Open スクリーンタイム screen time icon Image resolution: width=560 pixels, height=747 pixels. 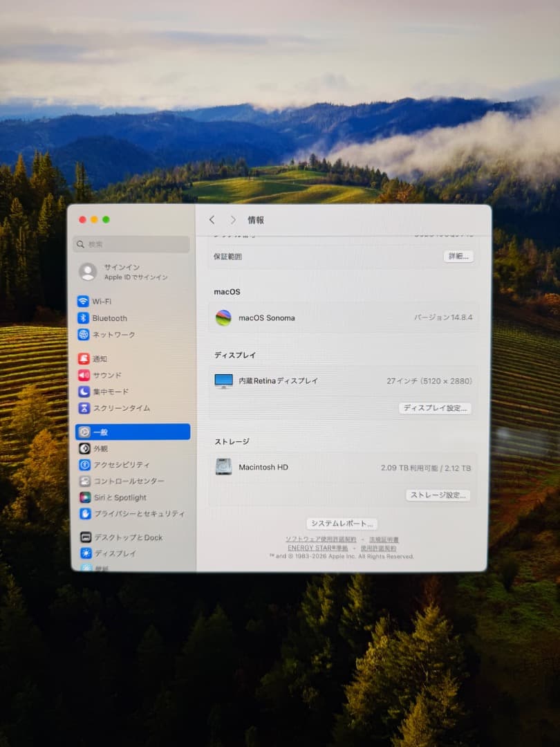(x=84, y=408)
